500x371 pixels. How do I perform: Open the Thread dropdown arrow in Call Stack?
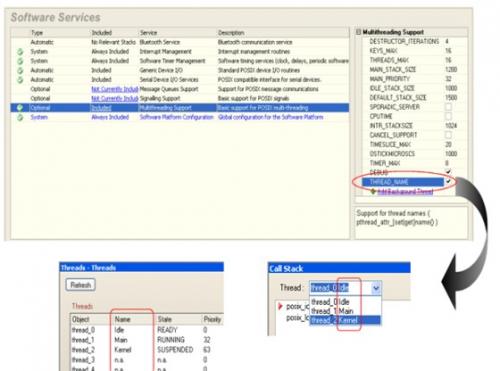[x=376, y=288]
